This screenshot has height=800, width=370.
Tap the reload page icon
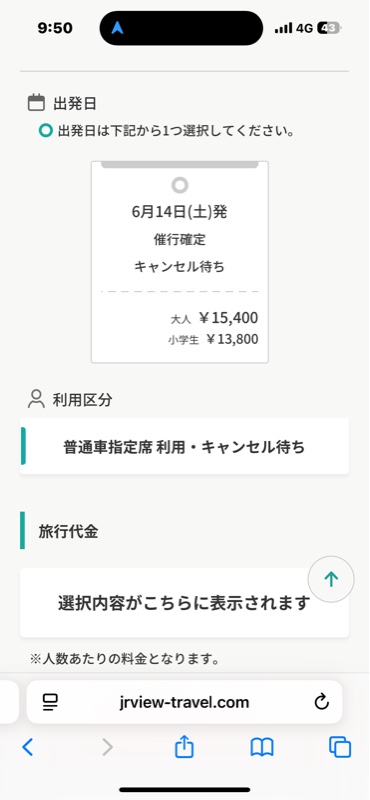[x=322, y=702]
